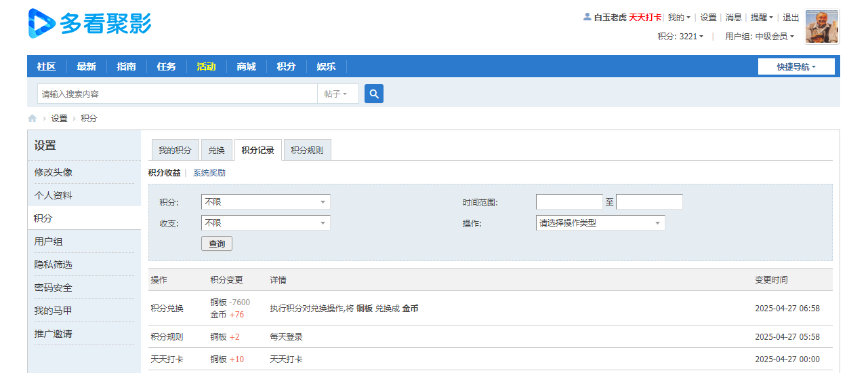Click the blue search magnifier button
Screen dimensions: 868x373
click(374, 94)
